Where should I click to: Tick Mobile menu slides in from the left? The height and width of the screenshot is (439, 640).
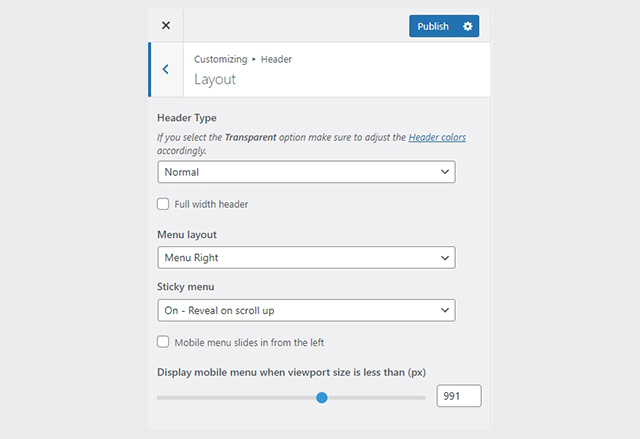point(163,342)
